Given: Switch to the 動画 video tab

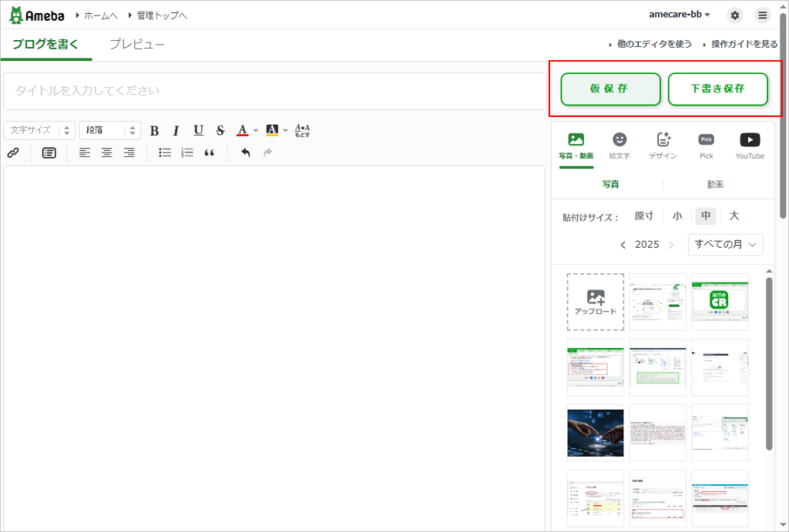Looking at the screenshot, I should 715,185.
